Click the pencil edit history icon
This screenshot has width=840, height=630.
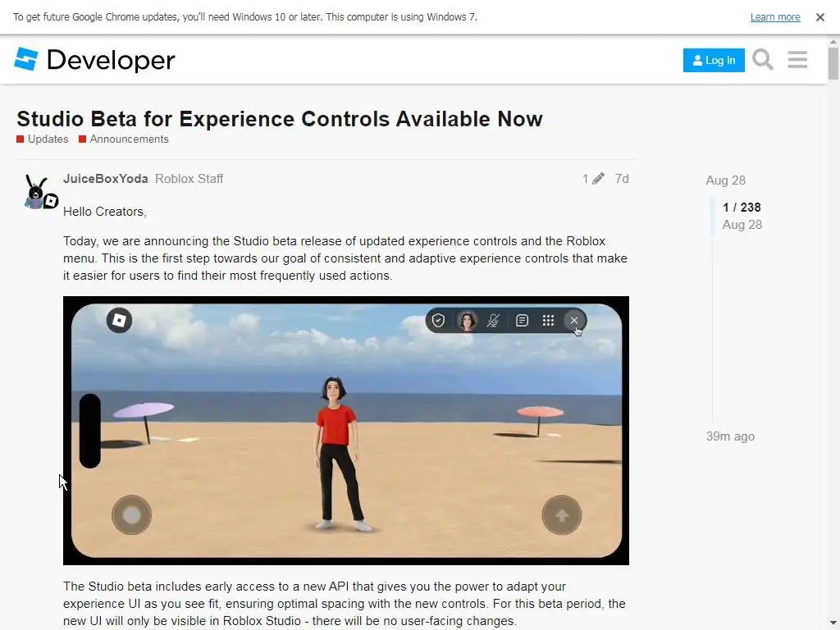[x=598, y=178]
